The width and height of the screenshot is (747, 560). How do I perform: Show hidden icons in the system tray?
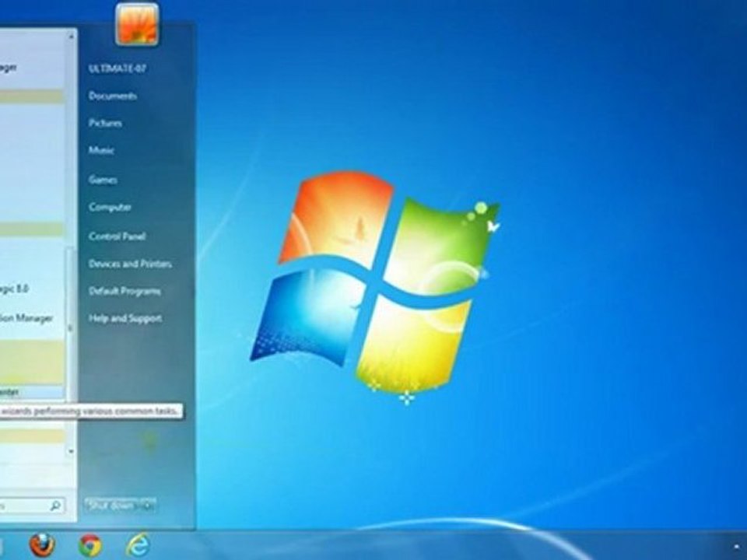(737, 548)
